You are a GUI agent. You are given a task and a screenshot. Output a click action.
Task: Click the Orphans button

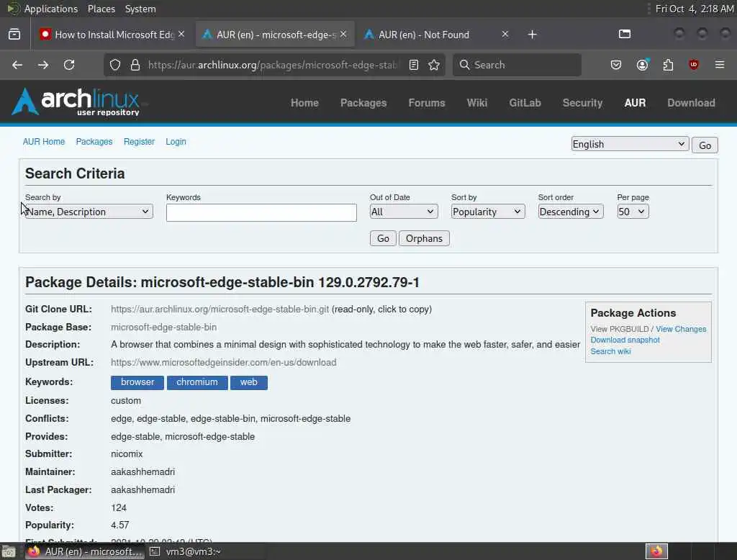pyautogui.click(x=424, y=238)
